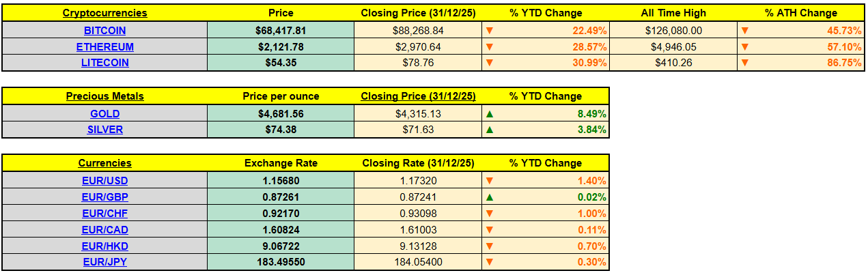Click the Gold YTD up arrow icon
The width and height of the screenshot is (868, 273).
(488, 113)
